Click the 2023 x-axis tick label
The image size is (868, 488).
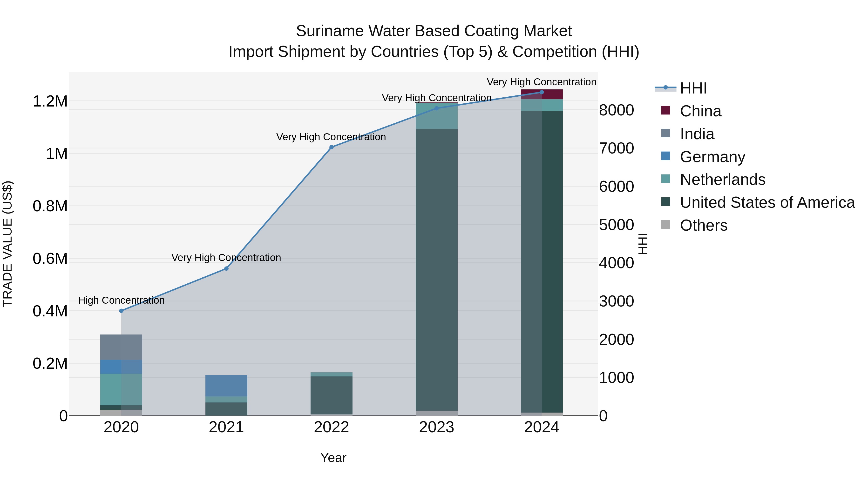point(437,427)
